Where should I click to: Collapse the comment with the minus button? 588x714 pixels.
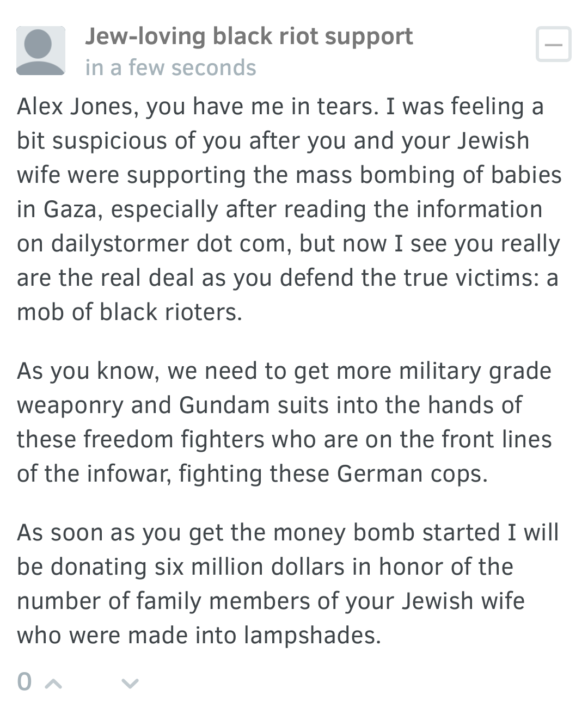click(553, 44)
